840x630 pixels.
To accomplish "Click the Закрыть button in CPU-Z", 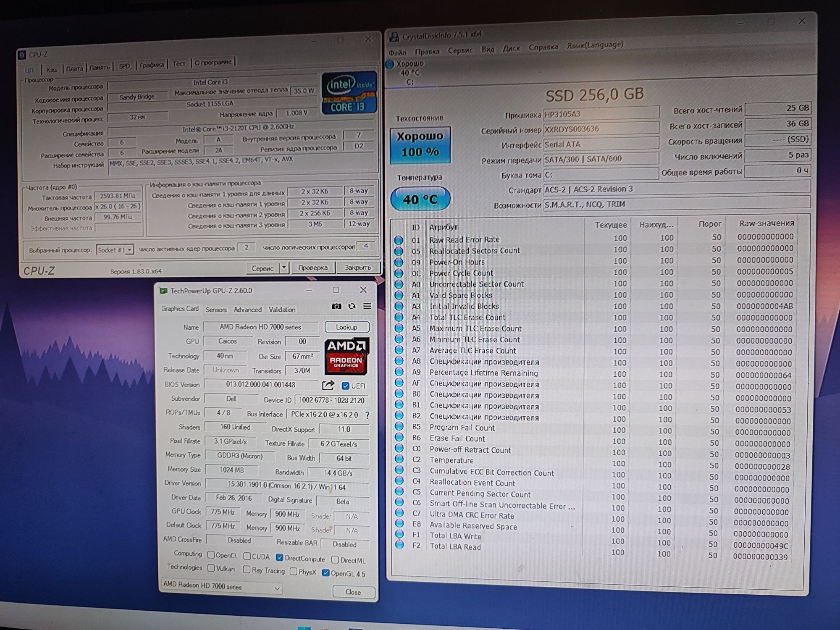I will [358, 267].
